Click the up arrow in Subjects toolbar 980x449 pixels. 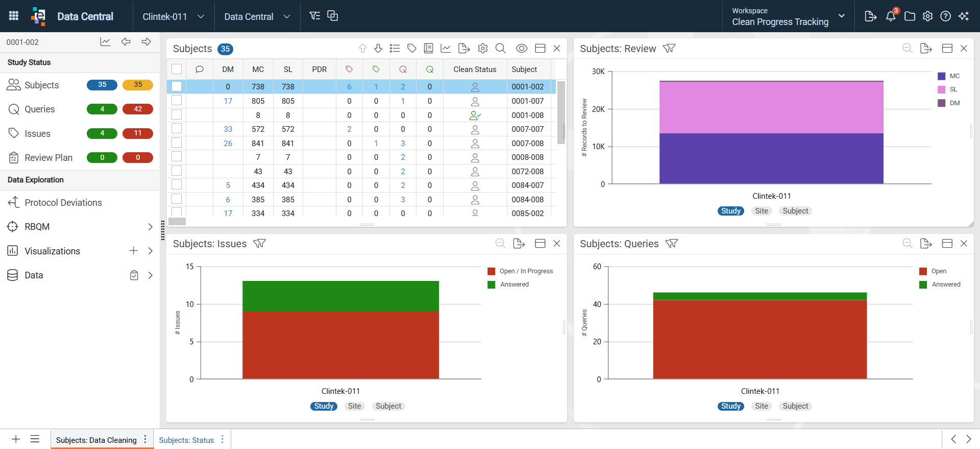pos(363,48)
